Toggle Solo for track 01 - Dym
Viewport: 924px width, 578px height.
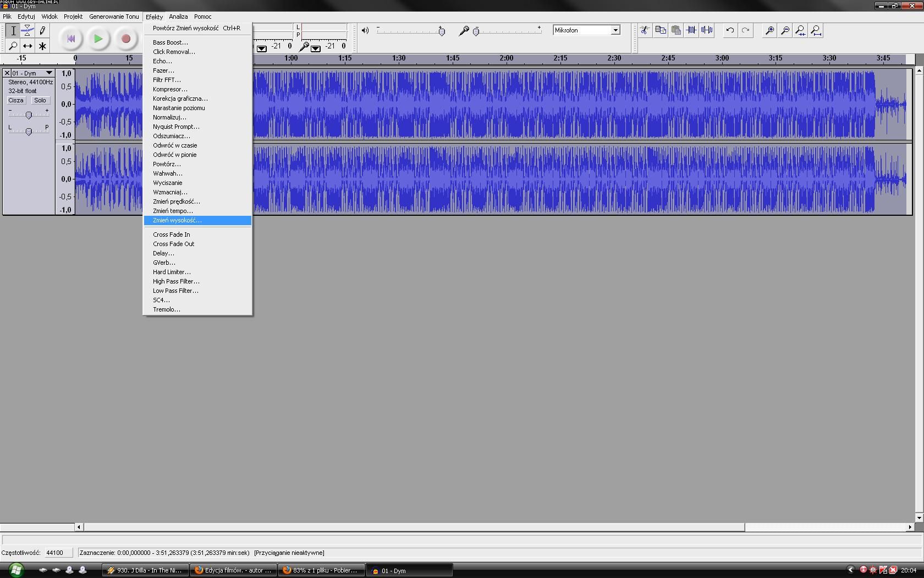[40, 100]
